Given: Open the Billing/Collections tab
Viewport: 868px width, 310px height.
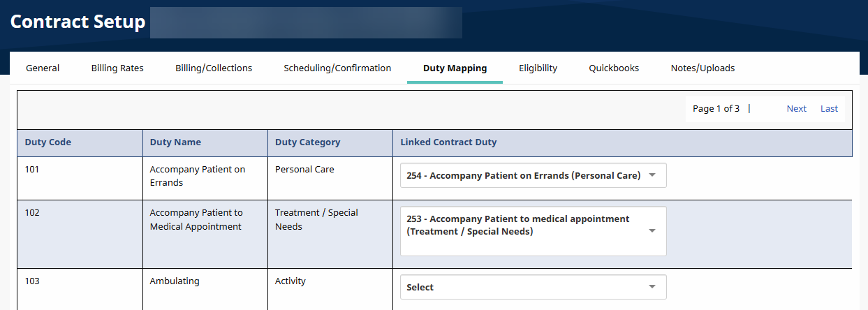Looking at the screenshot, I should tap(214, 68).
